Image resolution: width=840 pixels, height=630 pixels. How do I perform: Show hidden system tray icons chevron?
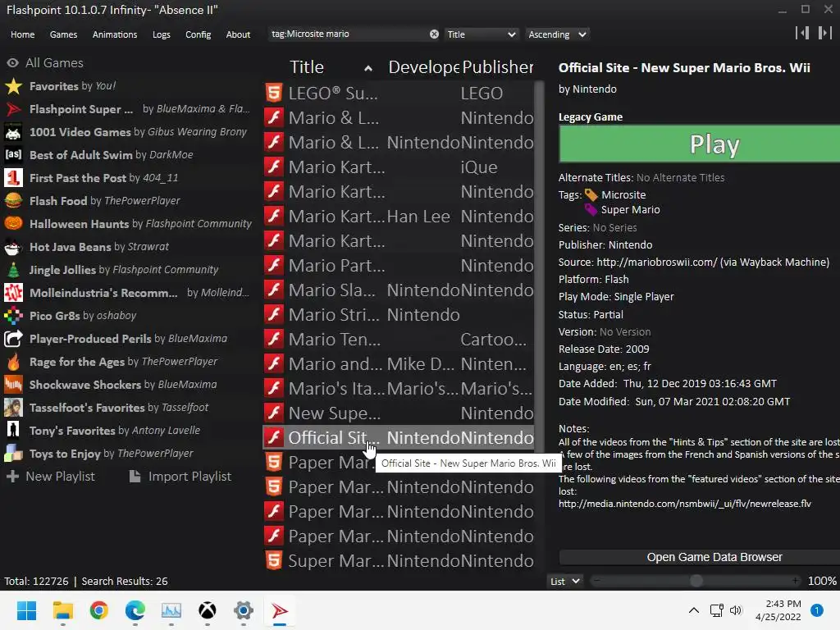[x=694, y=610]
